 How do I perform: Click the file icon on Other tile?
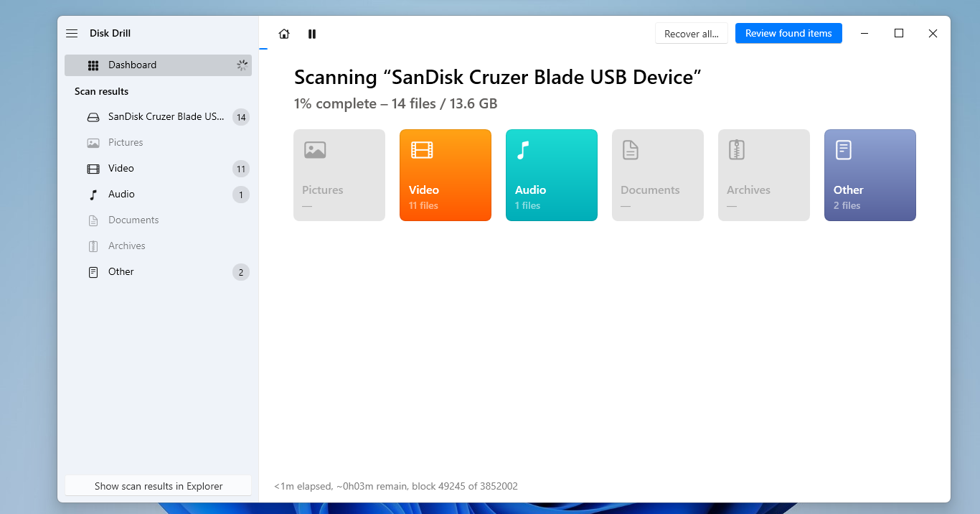(x=843, y=150)
